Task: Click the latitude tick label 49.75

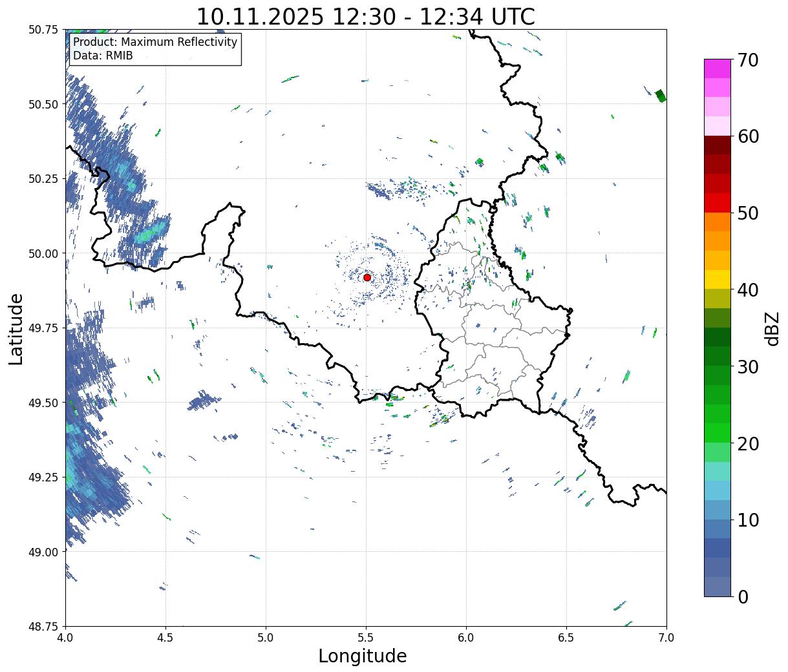Action: pyautogui.click(x=44, y=328)
